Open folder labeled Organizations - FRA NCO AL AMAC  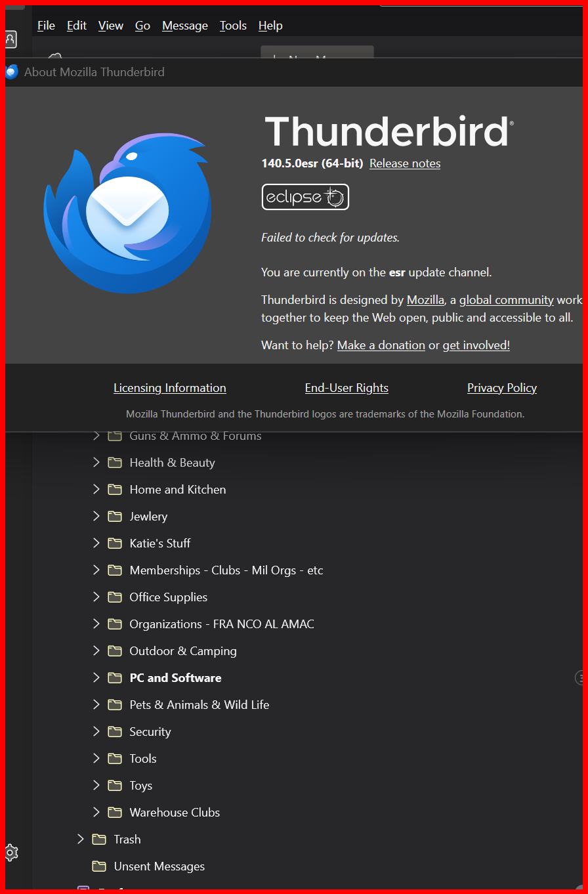pos(222,624)
